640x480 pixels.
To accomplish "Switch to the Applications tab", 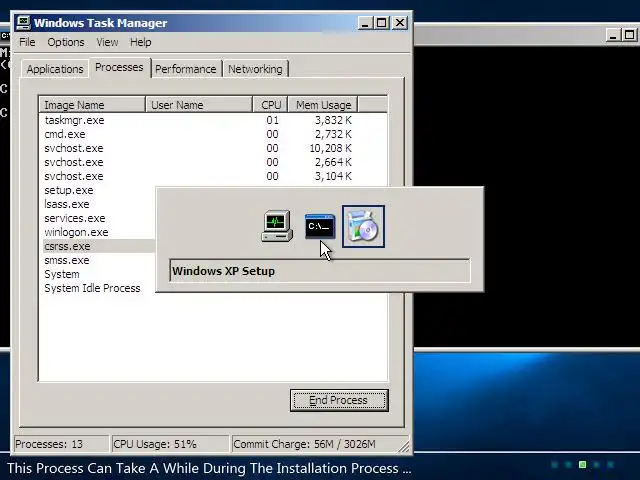I will (x=55, y=69).
